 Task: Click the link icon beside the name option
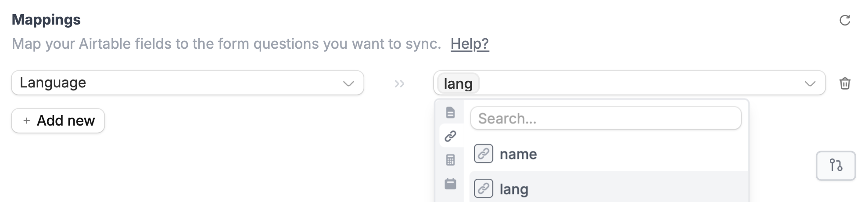[483, 154]
